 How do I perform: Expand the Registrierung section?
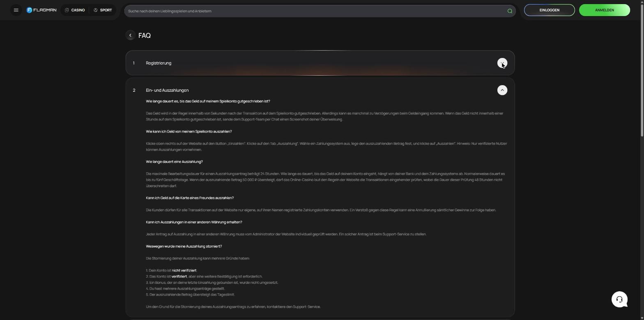click(x=502, y=63)
